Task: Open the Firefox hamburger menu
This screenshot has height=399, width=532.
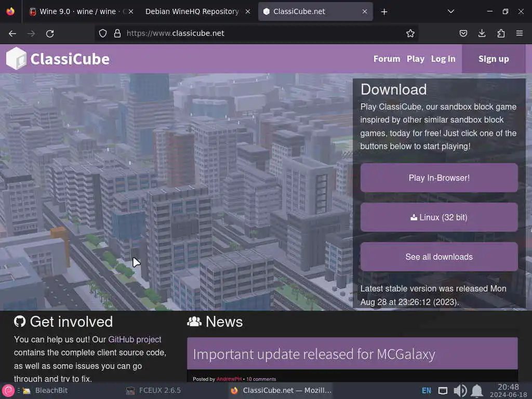Action: 520,33
